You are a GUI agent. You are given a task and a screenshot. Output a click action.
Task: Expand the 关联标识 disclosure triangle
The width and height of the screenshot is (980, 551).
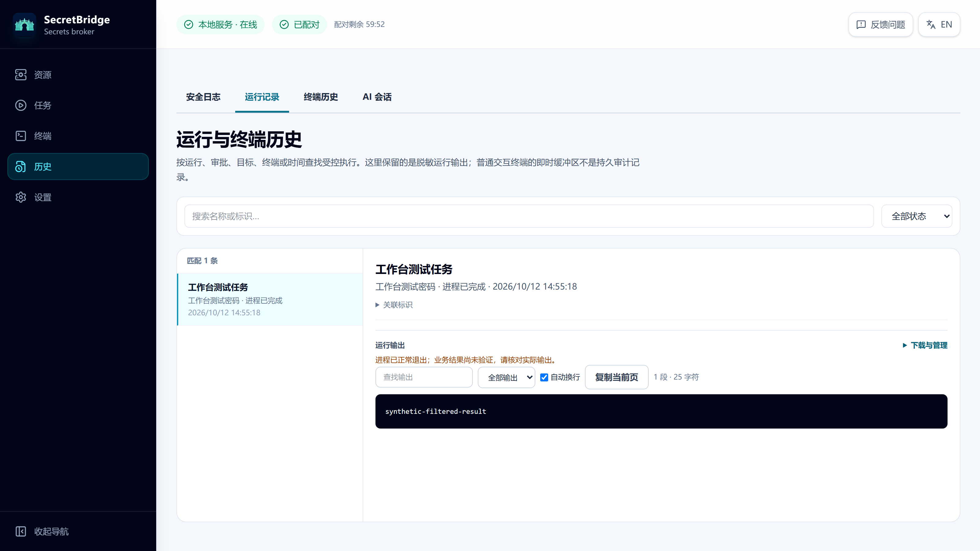[x=377, y=305]
